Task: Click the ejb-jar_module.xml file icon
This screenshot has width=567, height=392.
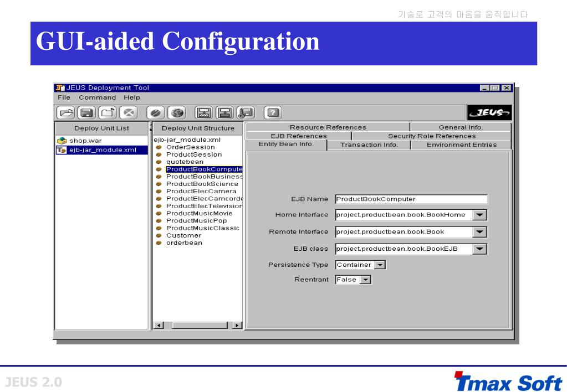Action: [x=62, y=150]
